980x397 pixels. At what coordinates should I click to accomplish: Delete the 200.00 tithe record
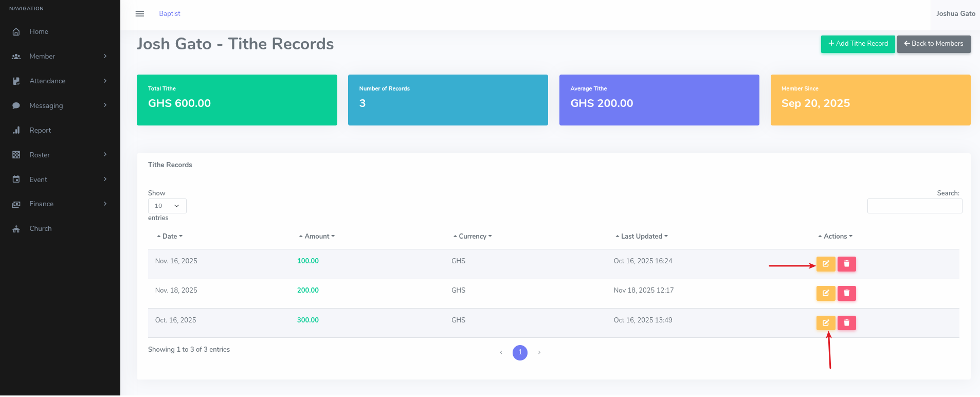tap(846, 293)
